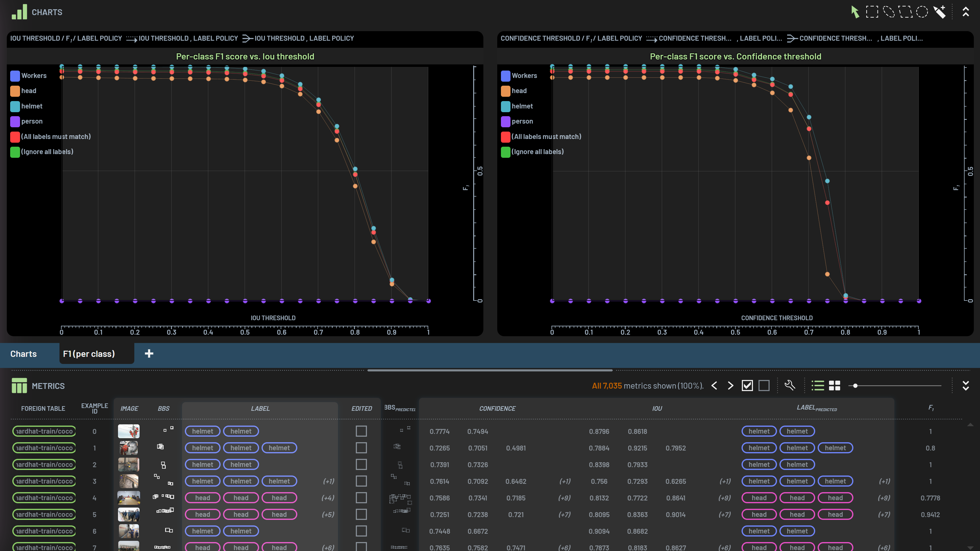Open the metrics wrench settings
The height and width of the screenshot is (551, 980).
pos(790,386)
